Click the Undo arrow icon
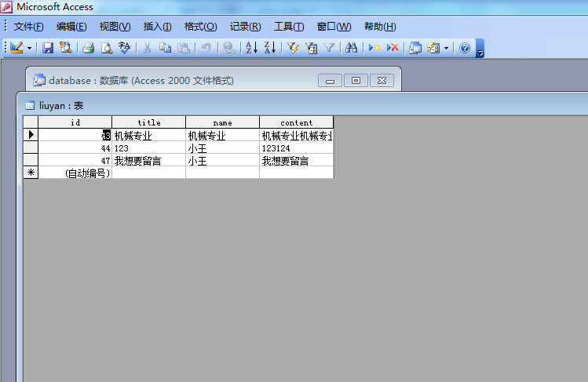The height and width of the screenshot is (382, 588). click(x=206, y=48)
